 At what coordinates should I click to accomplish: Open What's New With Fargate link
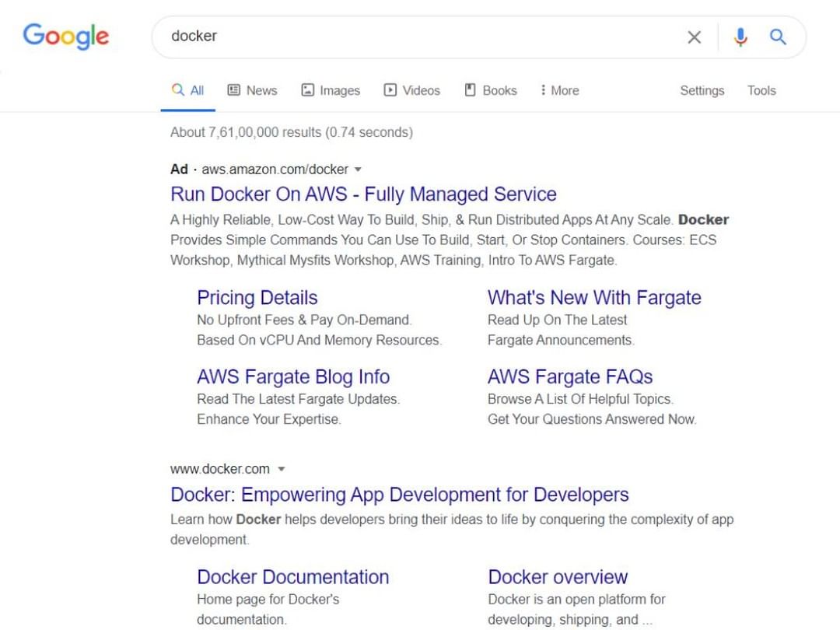tap(594, 297)
